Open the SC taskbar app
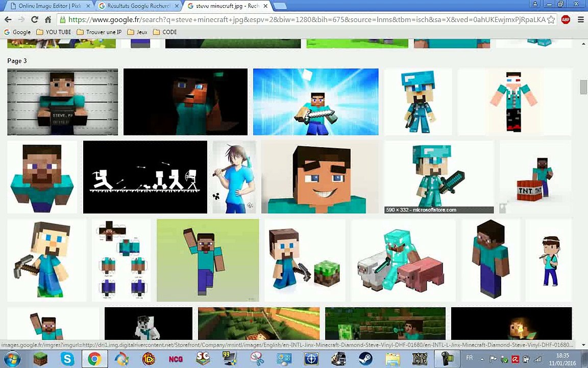The width and height of the screenshot is (588, 368). click(x=203, y=359)
